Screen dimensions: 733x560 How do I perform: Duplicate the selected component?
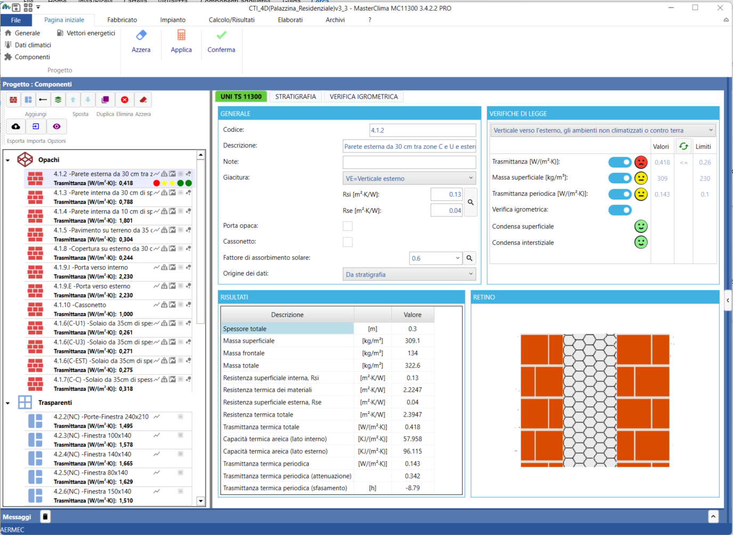pyautogui.click(x=106, y=100)
